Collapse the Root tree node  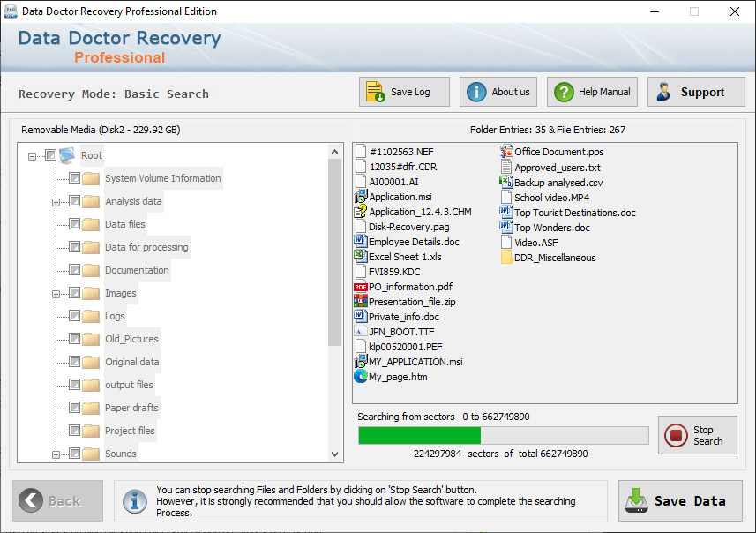32,156
